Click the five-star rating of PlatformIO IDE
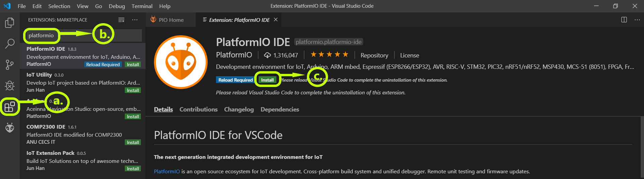This screenshot has width=644, height=179. tap(329, 54)
